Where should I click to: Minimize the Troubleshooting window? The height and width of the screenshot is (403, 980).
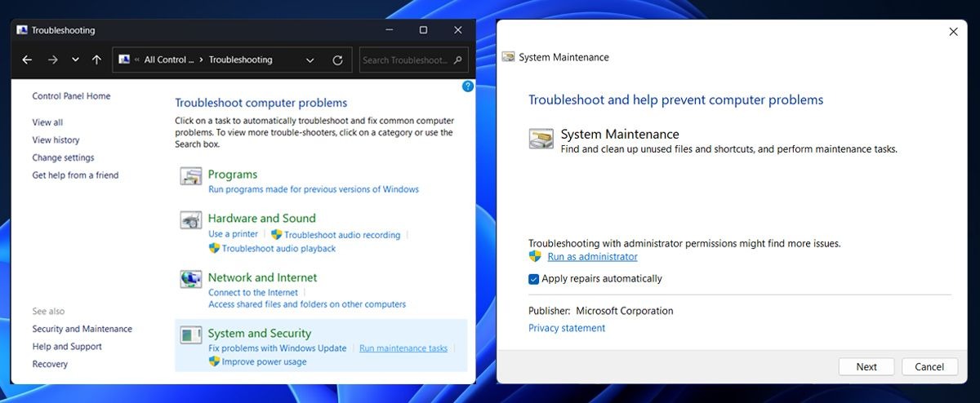point(388,30)
